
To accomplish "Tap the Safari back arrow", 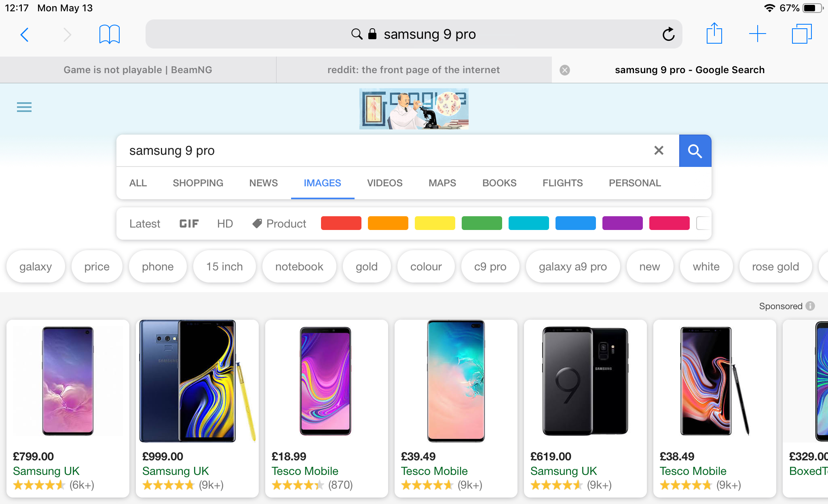I will pos(24,35).
